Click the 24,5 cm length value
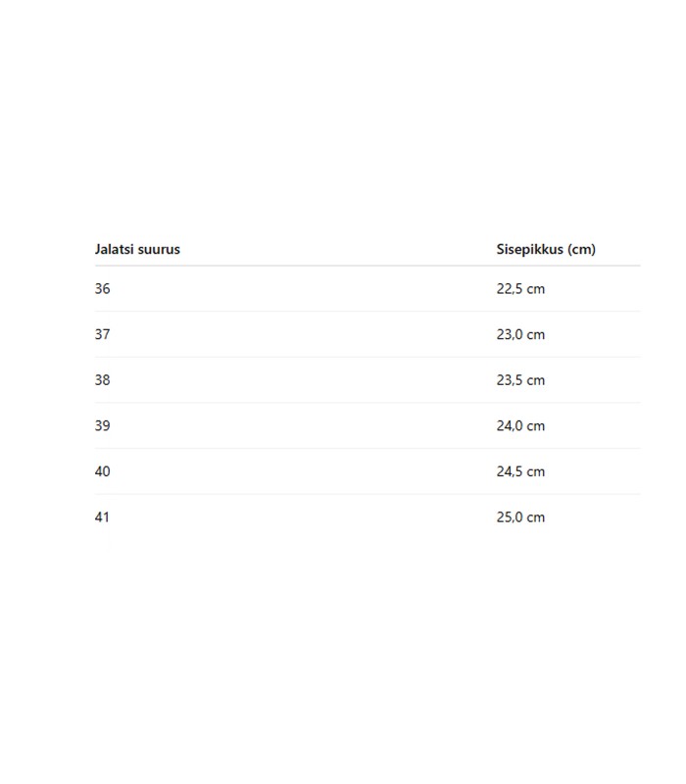The width and height of the screenshot is (686, 784). point(520,471)
